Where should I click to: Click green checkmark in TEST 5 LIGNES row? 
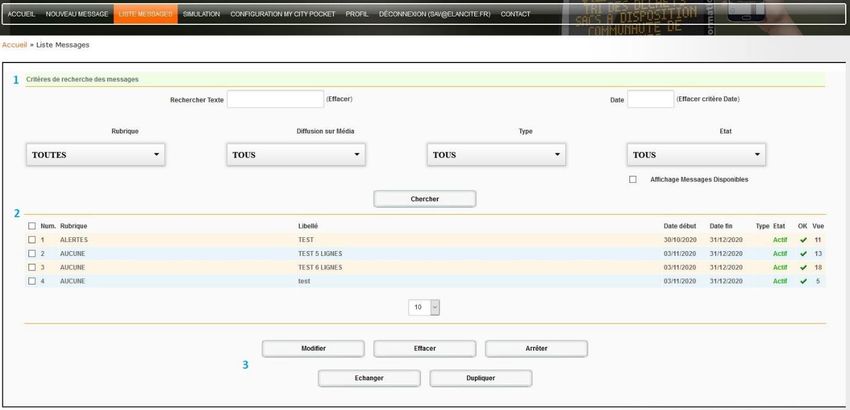[803, 254]
